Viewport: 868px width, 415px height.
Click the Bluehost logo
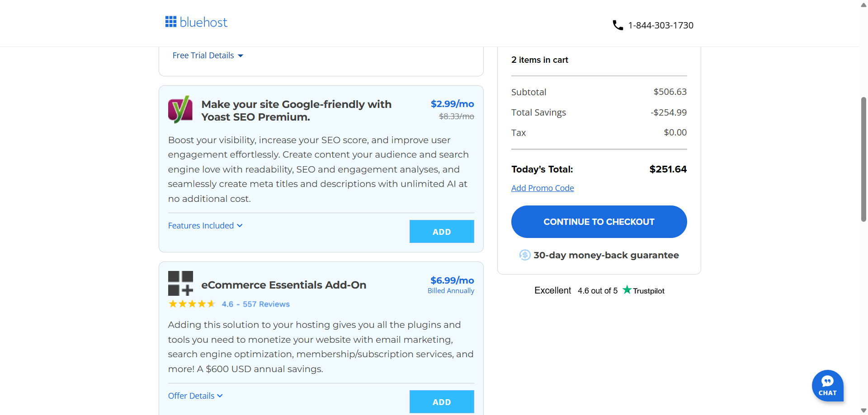(x=196, y=22)
